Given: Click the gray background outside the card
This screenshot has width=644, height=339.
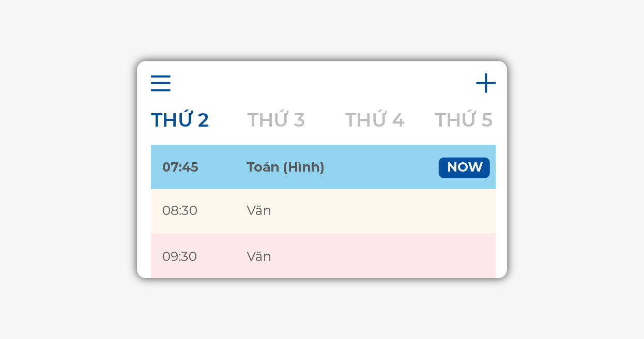Looking at the screenshot, I should [62, 171].
